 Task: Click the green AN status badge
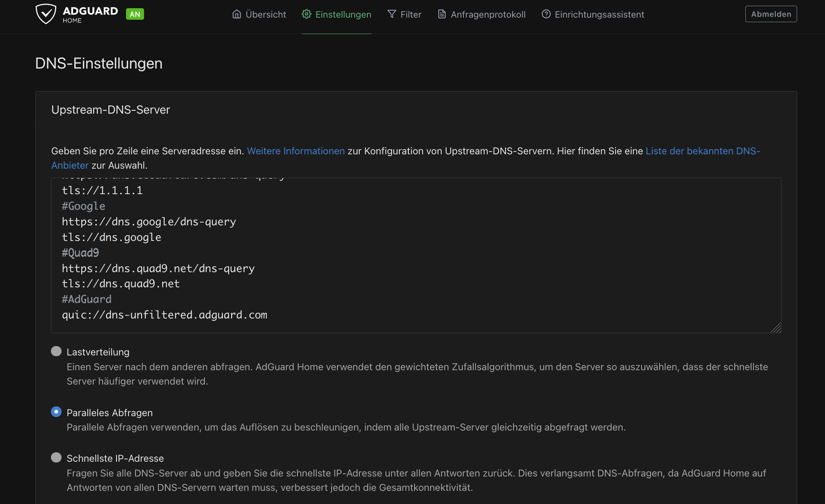pyautogui.click(x=135, y=14)
